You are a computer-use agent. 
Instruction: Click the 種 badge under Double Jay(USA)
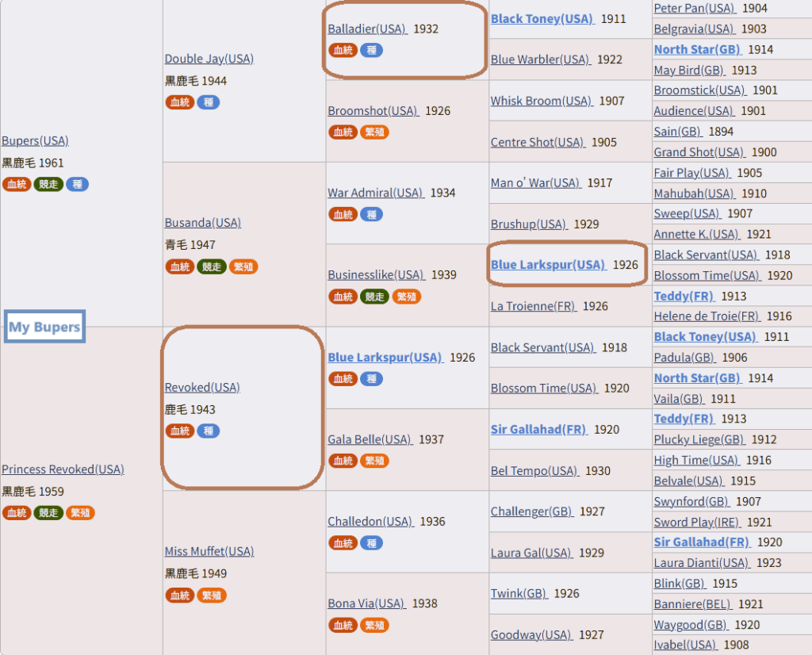pos(209,102)
